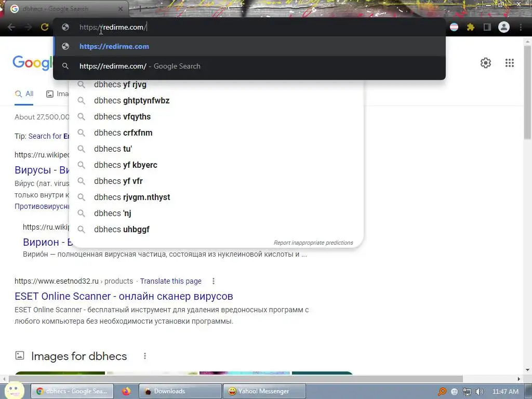
Task: Open the Start button on taskbar
Action: tap(14, 391)
